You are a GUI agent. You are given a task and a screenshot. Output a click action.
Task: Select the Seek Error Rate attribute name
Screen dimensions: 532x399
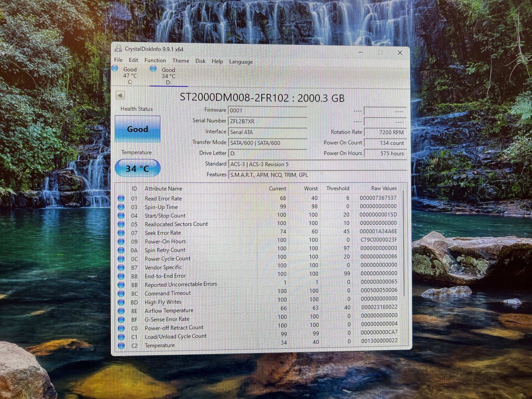coord(163,233)
